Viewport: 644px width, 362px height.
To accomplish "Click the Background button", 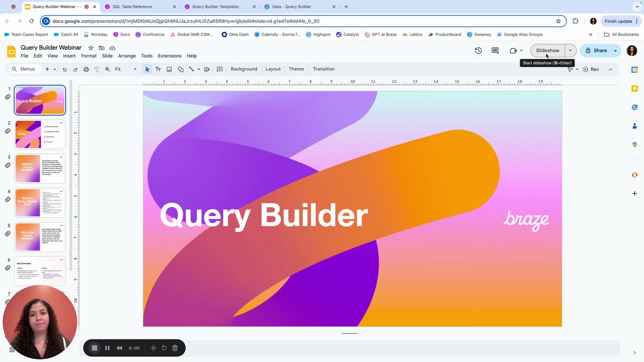I will pyautogui.click(x=244, y=69).
